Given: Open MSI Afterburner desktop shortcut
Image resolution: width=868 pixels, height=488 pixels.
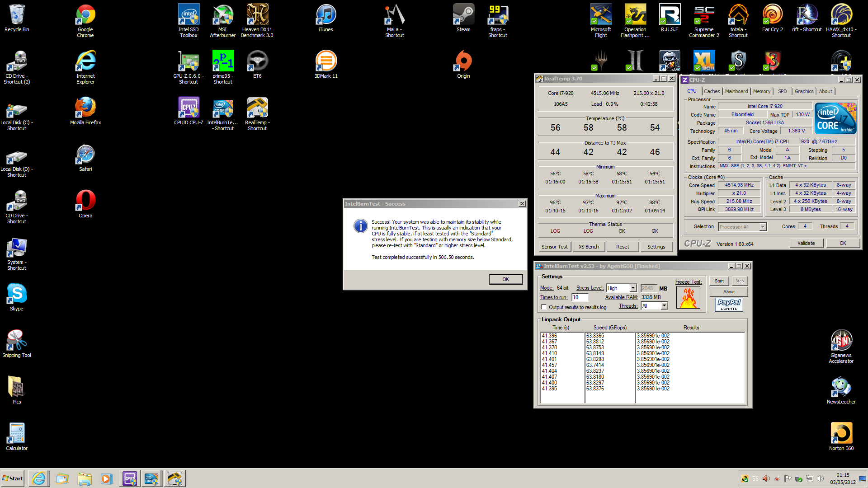Looking at the screenshot, I should click(223, 15).
